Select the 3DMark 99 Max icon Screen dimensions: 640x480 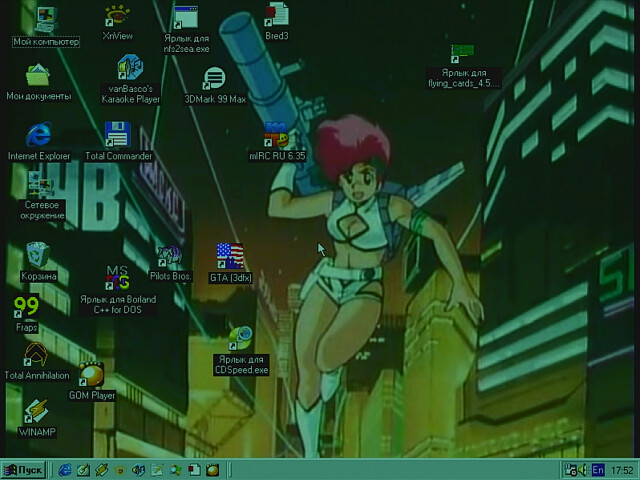point(214,78)
